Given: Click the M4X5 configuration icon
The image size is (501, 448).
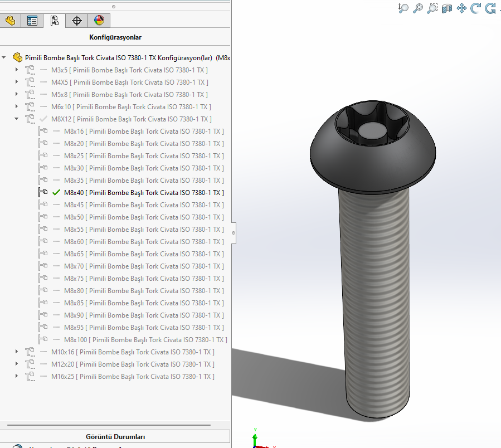Looking at the screenshot, I should 30,82.
